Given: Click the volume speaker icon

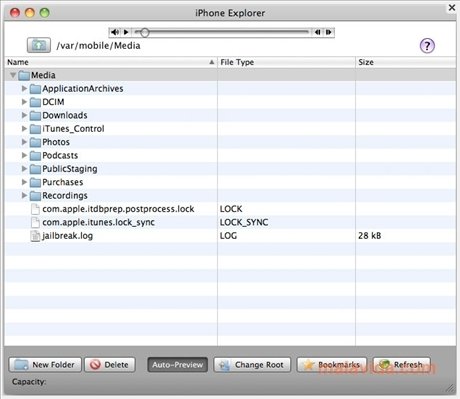Looking at the screenshot, I should [115, 32].
